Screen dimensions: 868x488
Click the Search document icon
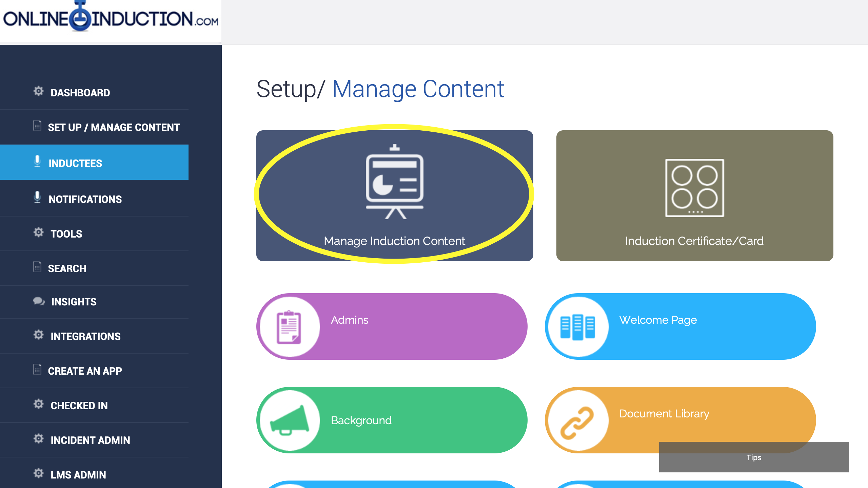(37, 267)
